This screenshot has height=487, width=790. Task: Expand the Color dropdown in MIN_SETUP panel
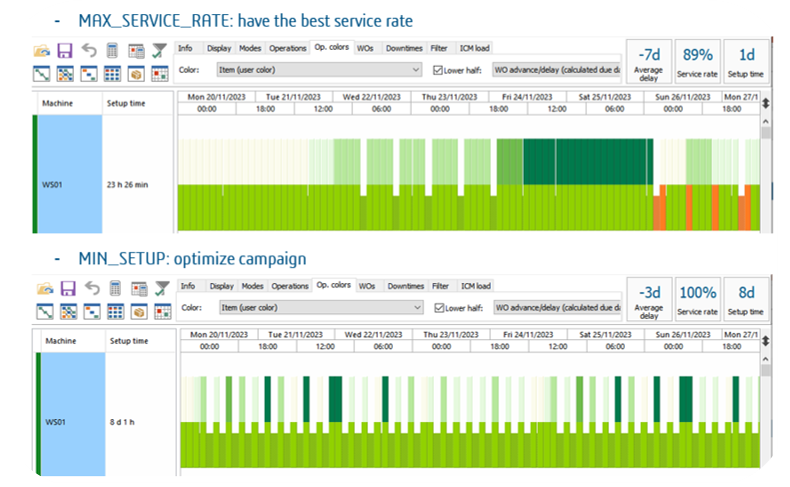coord(415,308)
